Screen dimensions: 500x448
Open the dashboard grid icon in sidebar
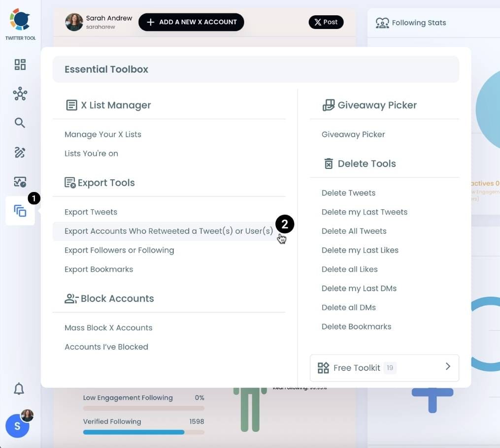(x=20, y=64)
